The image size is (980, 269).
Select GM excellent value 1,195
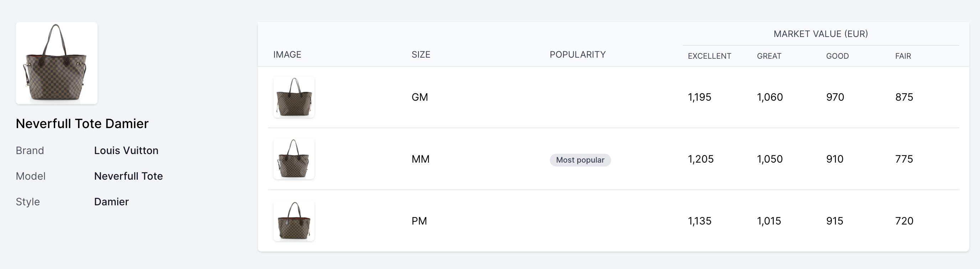pos(699,97)
